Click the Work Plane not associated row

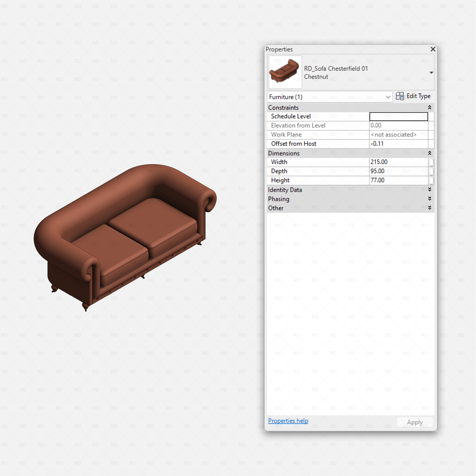(394, 134)
